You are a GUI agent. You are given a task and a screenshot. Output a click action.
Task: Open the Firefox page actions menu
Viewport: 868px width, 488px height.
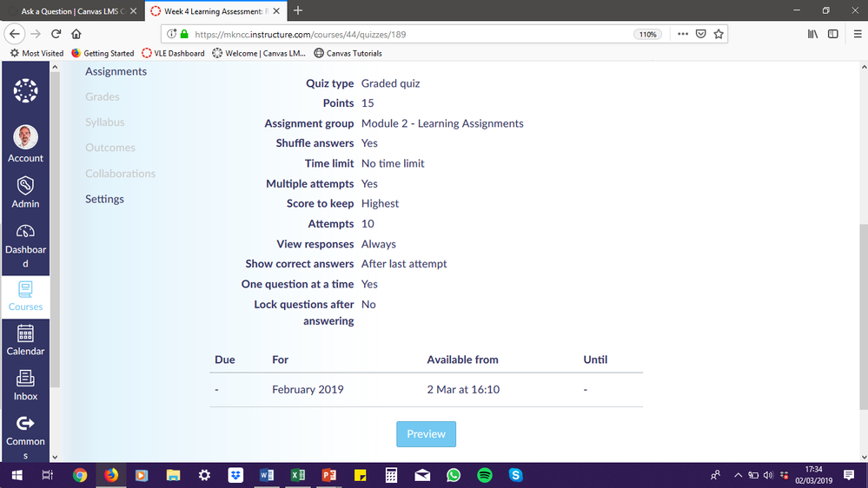point(681,34)
